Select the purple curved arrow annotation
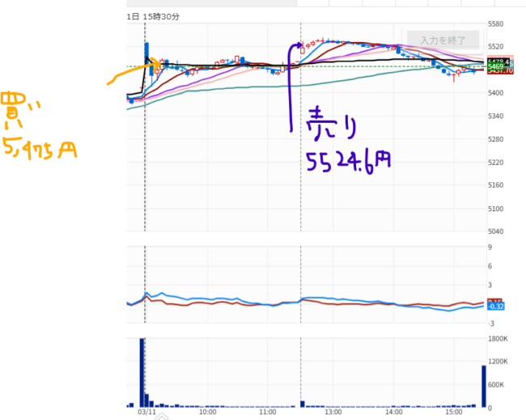526x420 pixels. (293, 81)
